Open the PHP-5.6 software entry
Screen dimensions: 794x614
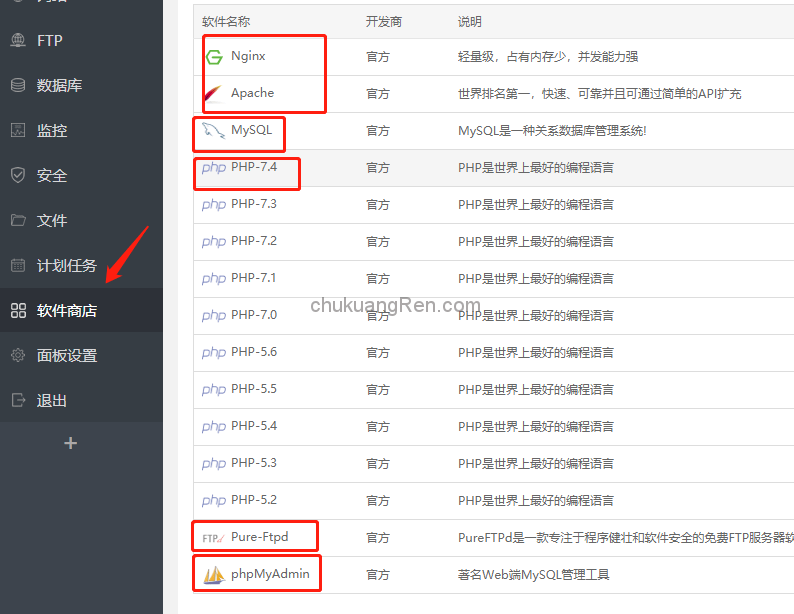253,352
